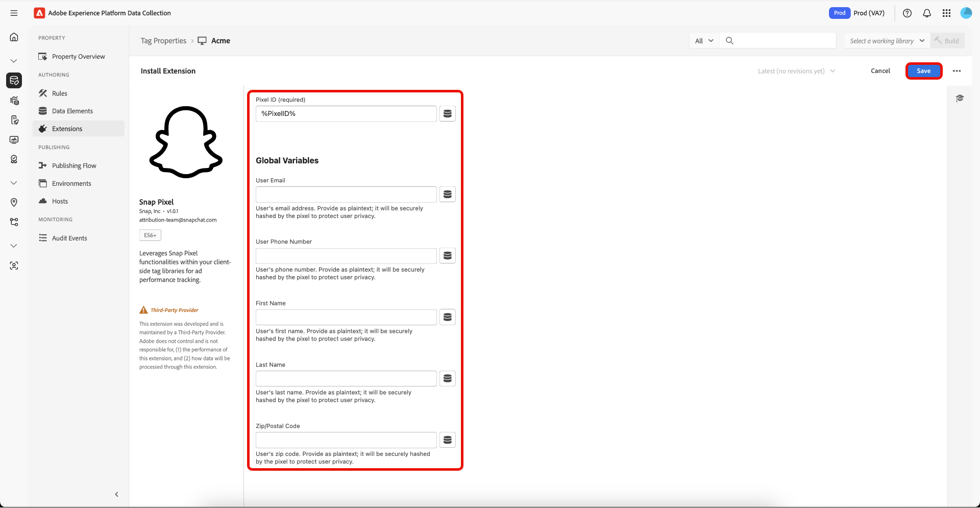The height and width of the screenshot is (508, 980).
Task: Open the Help question mark icon
Action: click(907, 13)
